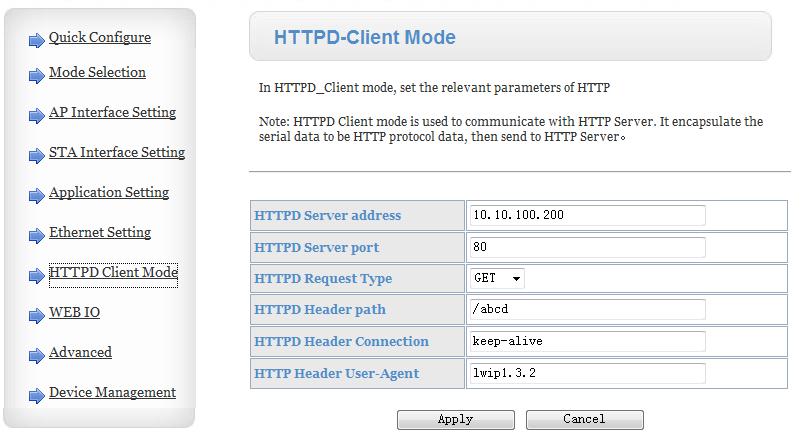Select the HTTPD Client Mode link
Viewport: 801px width, 440px height.
[113, 272]
